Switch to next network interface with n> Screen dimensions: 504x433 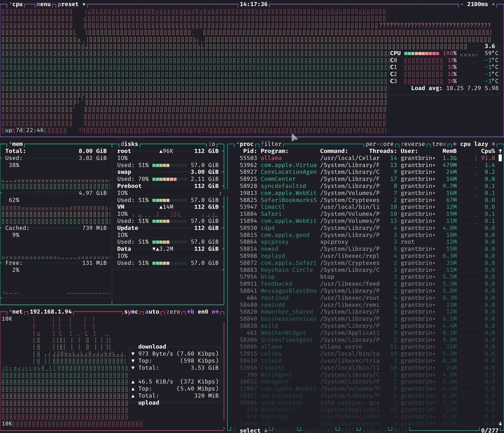click(x=215, y=312)
